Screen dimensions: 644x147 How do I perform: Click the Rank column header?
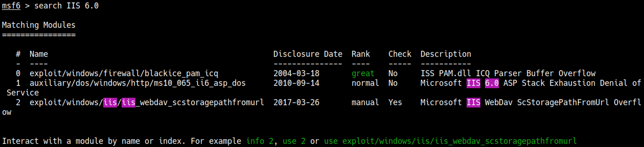[361, 54]
